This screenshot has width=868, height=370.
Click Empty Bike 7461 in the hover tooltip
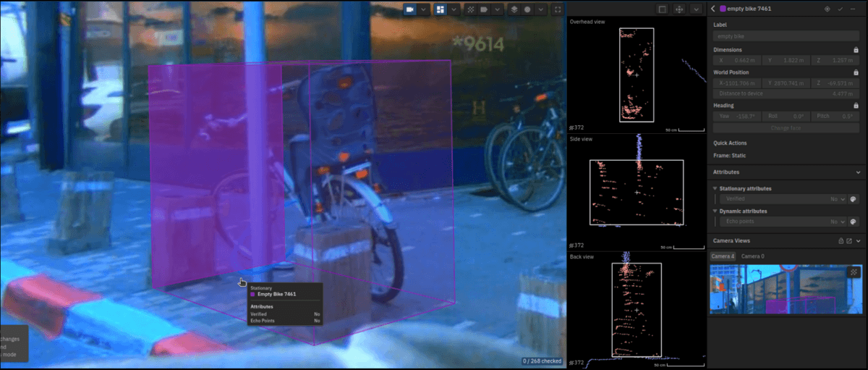click(276, 294)
